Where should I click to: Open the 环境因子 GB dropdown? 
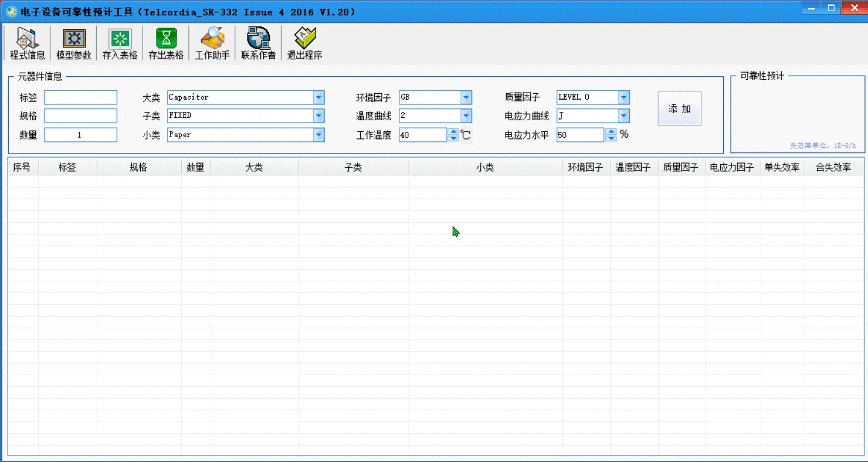(466, 97)
